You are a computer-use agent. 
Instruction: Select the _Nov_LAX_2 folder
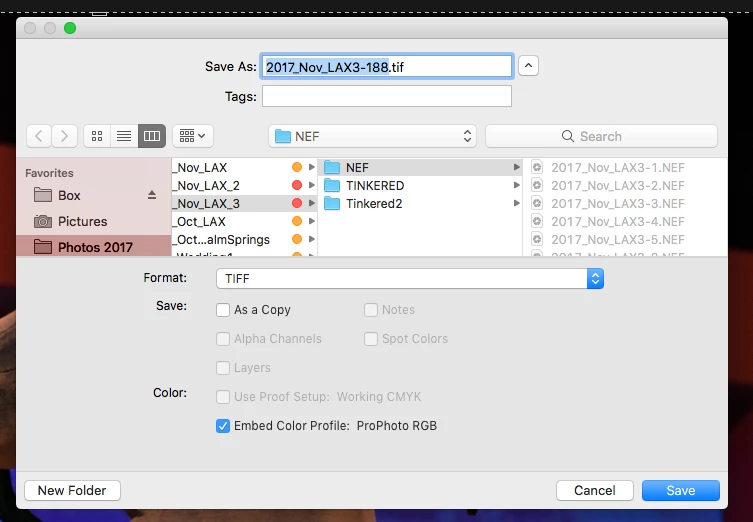244,185
